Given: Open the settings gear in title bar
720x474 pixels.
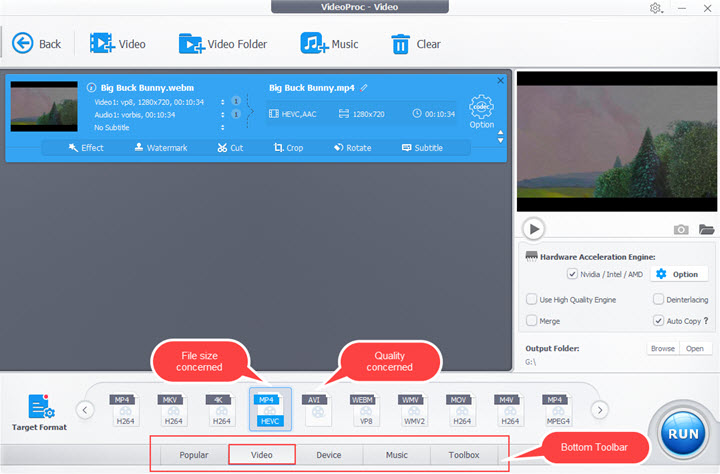Looking at the screenshot, I should [x=656, y=8].
